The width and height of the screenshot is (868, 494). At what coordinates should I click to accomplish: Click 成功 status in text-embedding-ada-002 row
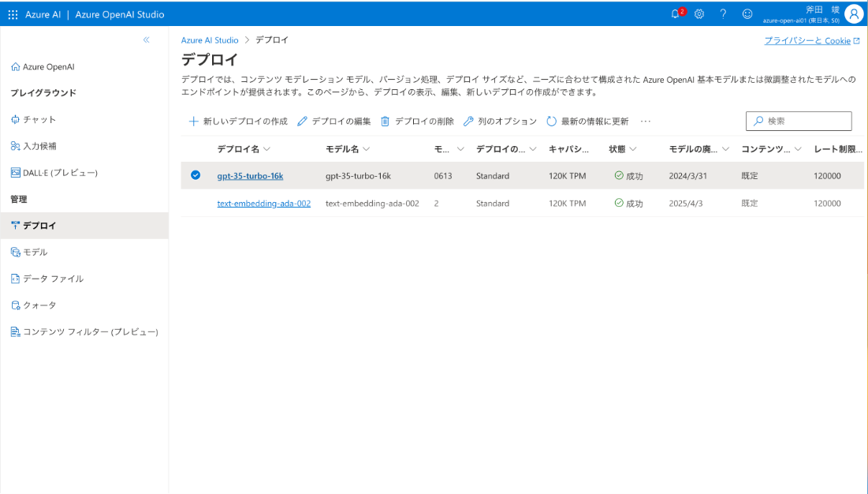click(x=629, y=204)
